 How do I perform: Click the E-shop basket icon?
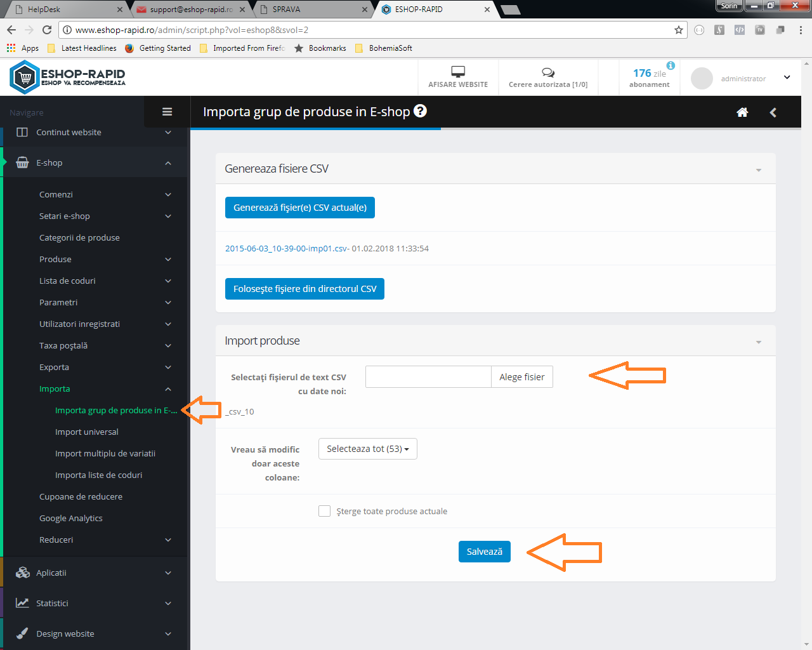click(22, 162)
